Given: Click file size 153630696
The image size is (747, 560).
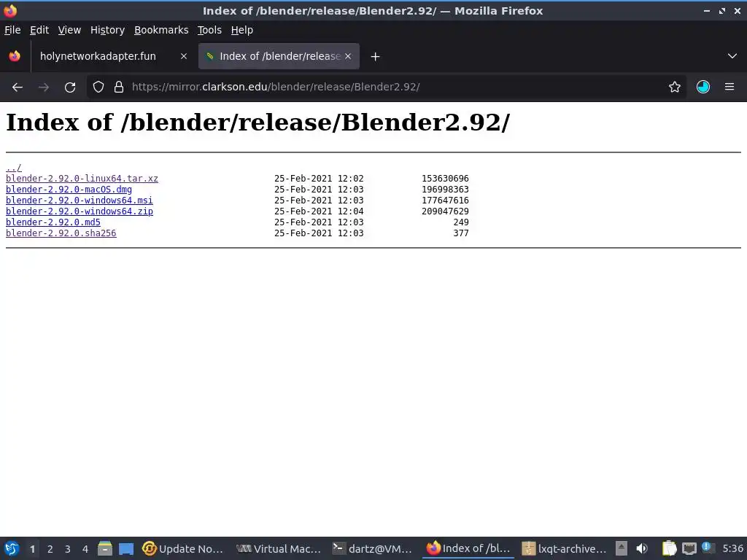Looking at the screenshot, I should [445, 179].
